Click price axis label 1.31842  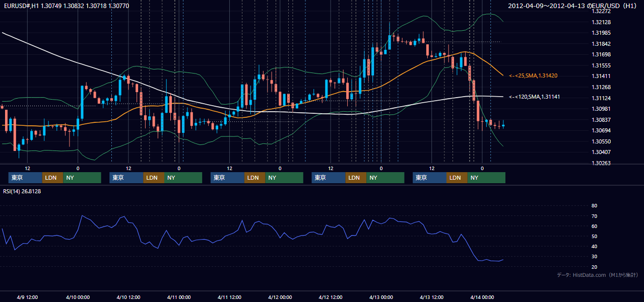601,44
